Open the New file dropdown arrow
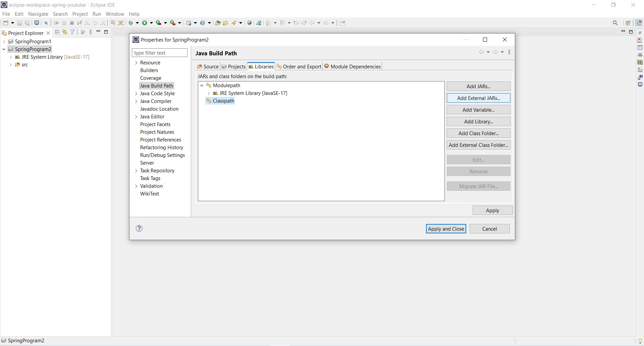The height and width of the screenshot is (346, 644). point(12,23)
